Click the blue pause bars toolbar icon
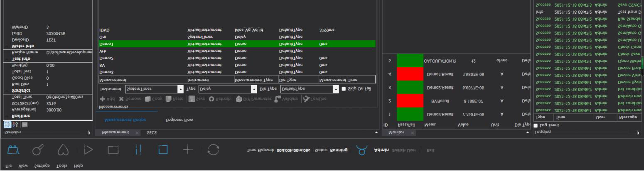 (138, 149)
